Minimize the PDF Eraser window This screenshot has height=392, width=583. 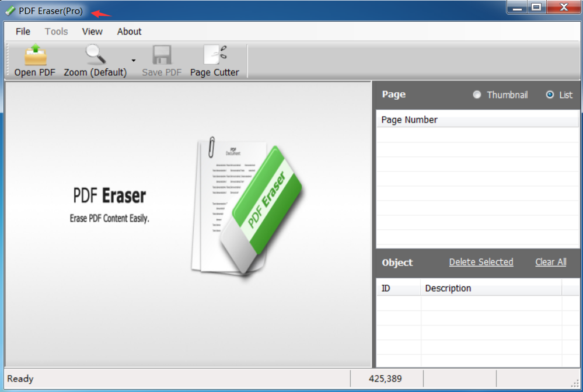coord(517,8)
